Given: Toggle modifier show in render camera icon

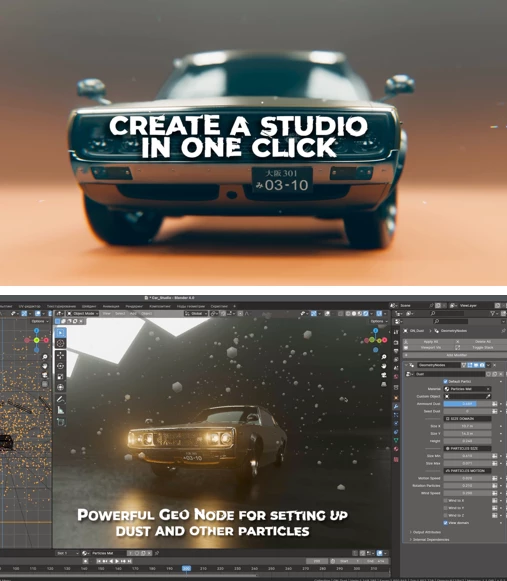Looking at the screenshot, I should coord(482,365).
